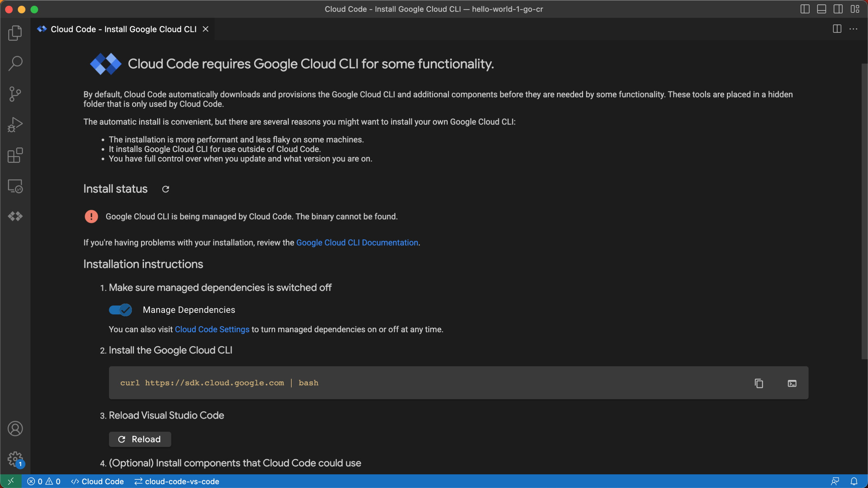The image size is (868, 488).
Task: Open the Google Cloud CLI Documentation link
Action: pyautogui.click(x=357, y=242)
